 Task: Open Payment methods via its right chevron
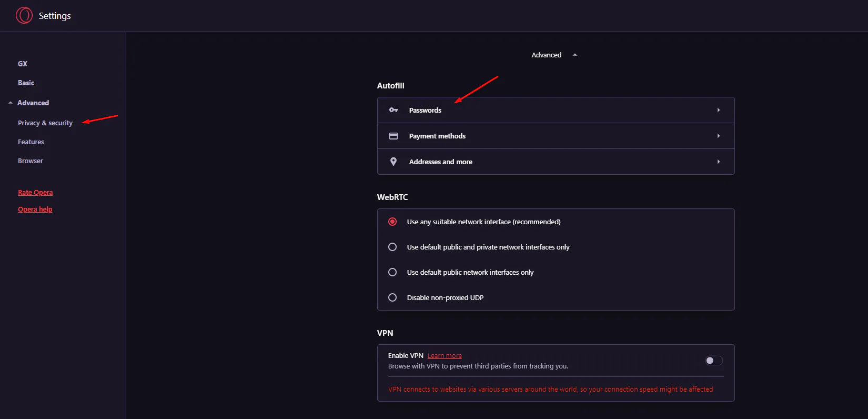click(x=719, y=136)
